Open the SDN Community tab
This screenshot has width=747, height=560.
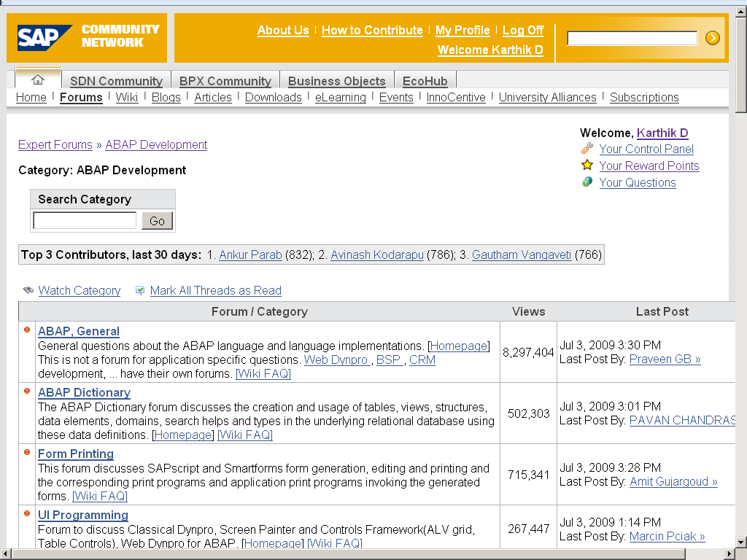click(x=116, y=81)
